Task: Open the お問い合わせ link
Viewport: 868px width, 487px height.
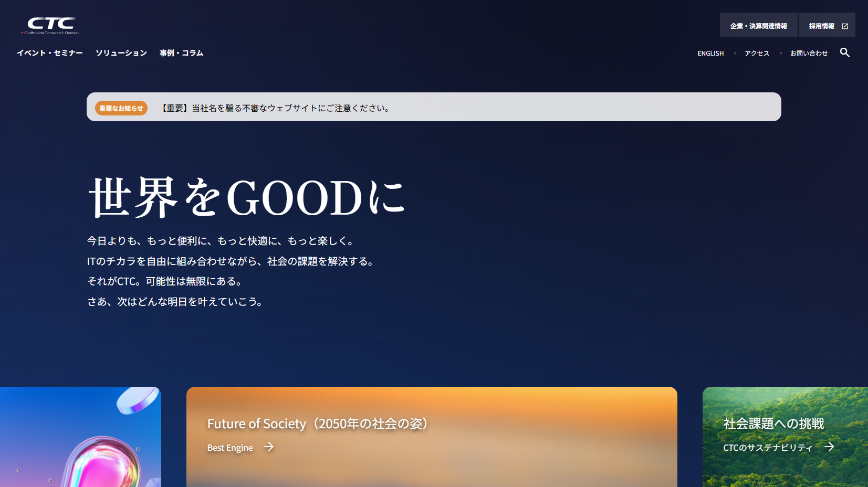Action: pos(809,54)
